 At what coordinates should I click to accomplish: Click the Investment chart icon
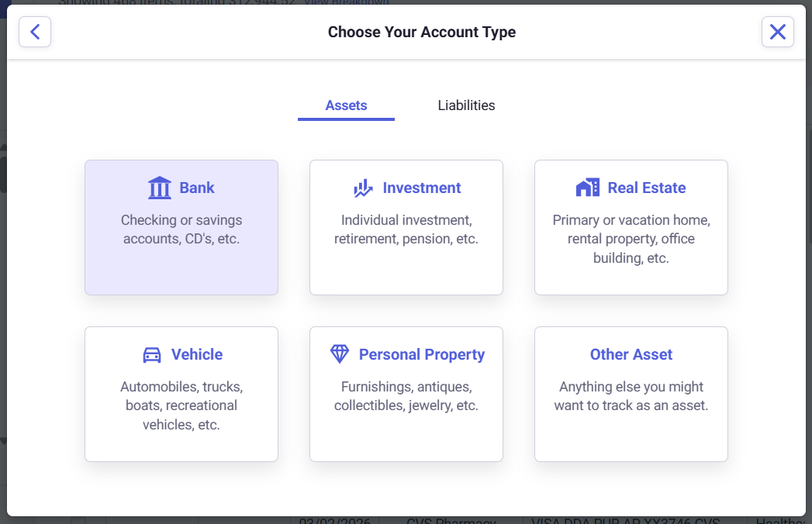[x=363, y=188]
